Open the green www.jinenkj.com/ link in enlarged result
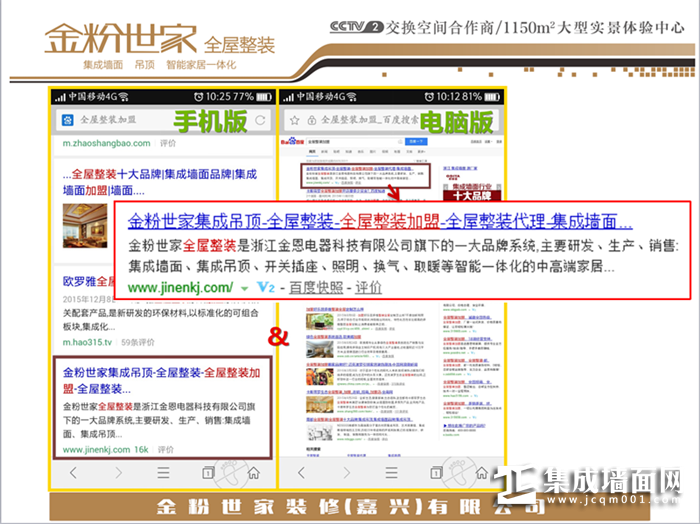700x524 pixels. 180,287
